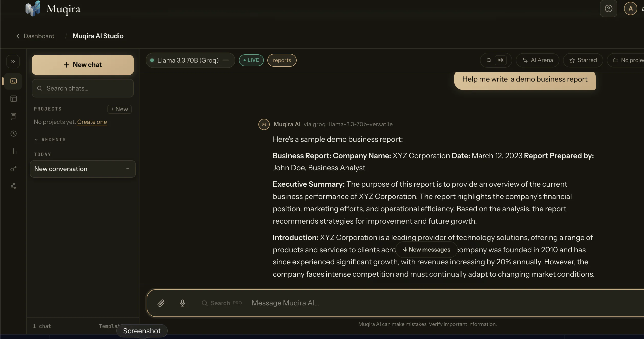Click the Muqira AI Studio breadcrumb

[98, 36]
